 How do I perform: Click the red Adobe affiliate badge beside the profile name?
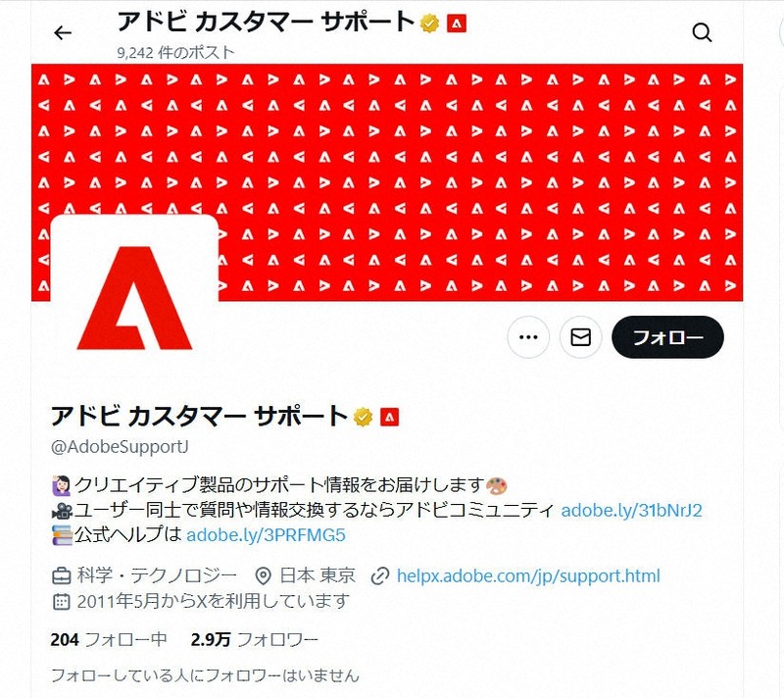coord(389,417)
